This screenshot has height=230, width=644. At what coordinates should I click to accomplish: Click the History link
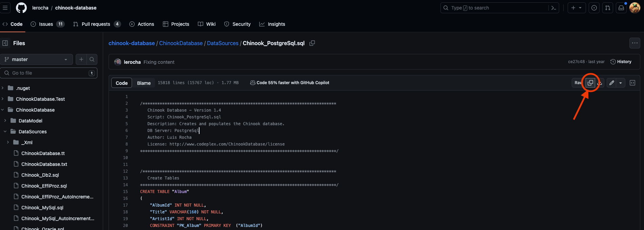tap(621, 62)
